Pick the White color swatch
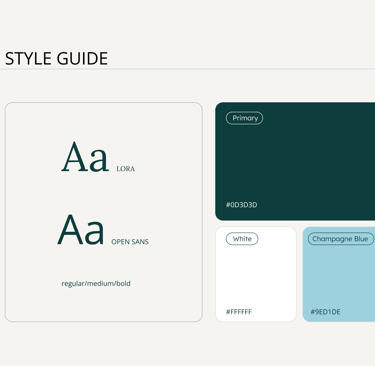 point(256,274)
